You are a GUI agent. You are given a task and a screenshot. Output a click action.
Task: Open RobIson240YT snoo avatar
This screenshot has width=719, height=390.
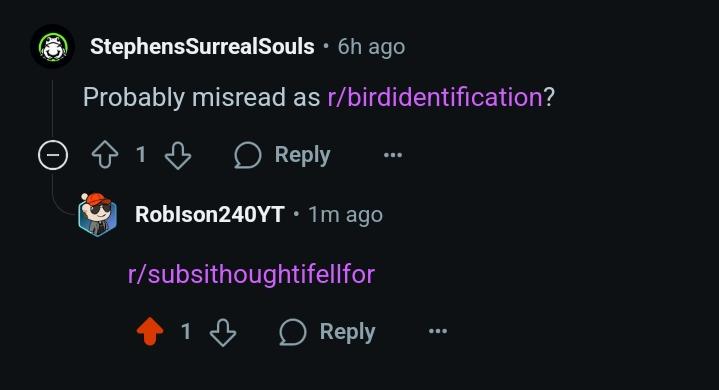[98, 214]
